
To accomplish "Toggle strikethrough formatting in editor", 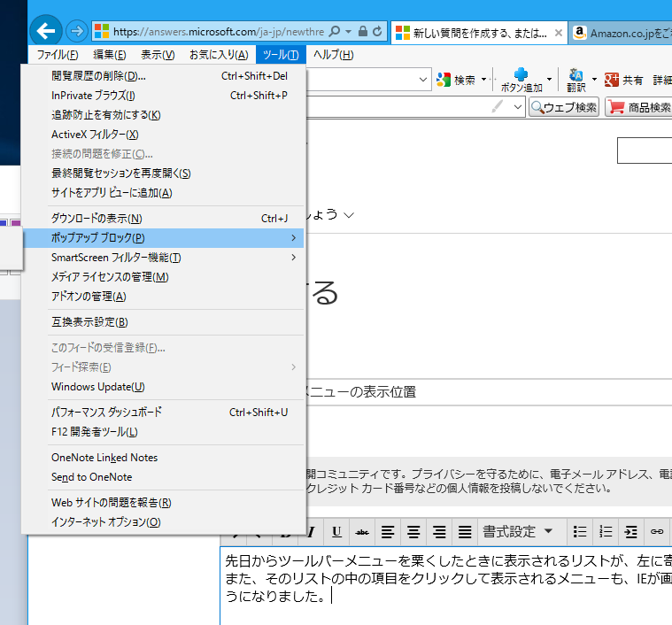I will coord(362,532).
